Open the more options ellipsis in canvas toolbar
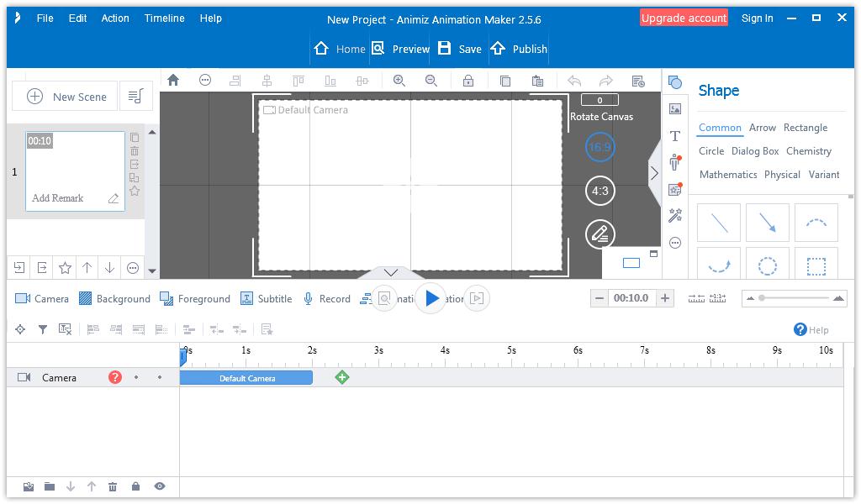The width and height of the screenshot is (861, 504). pos(205,81)
